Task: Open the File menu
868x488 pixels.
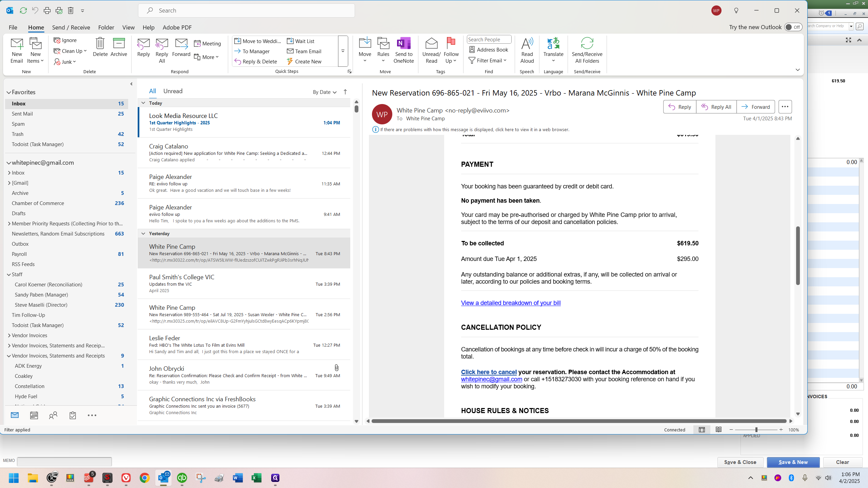Action: (13, 27)
